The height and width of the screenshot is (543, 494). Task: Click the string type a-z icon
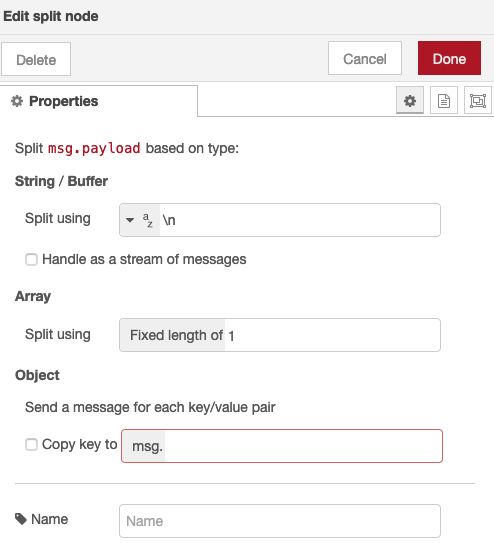(x=147, y=220)
